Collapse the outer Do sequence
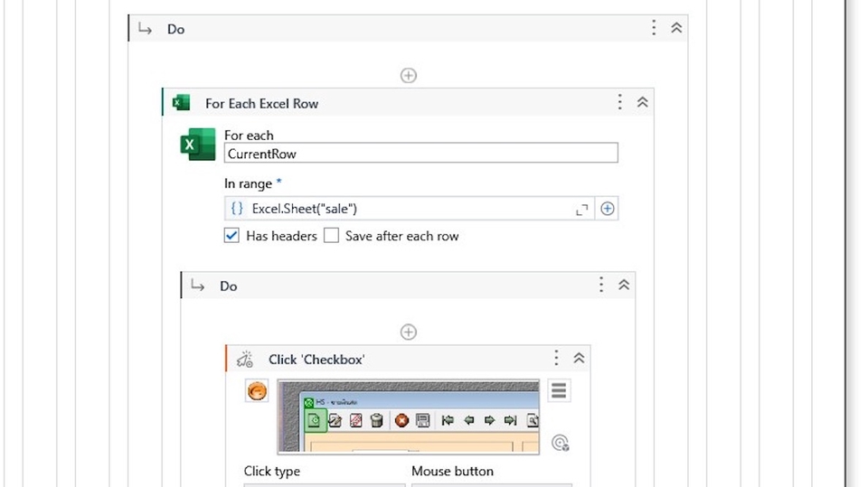 pyautogui.click(x=676, y=28)
